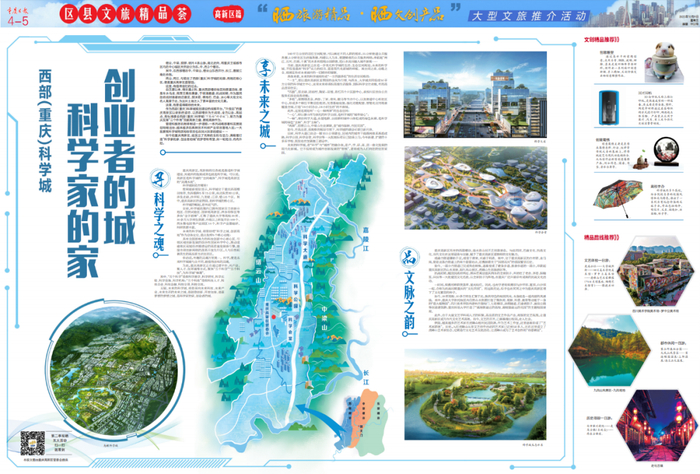
Task: Open the green lake hexagon photo
Action: click(x=609, y=349)
